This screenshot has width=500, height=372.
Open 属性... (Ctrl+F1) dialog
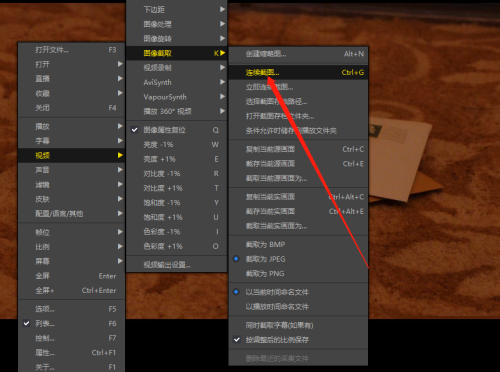point(71,352)
